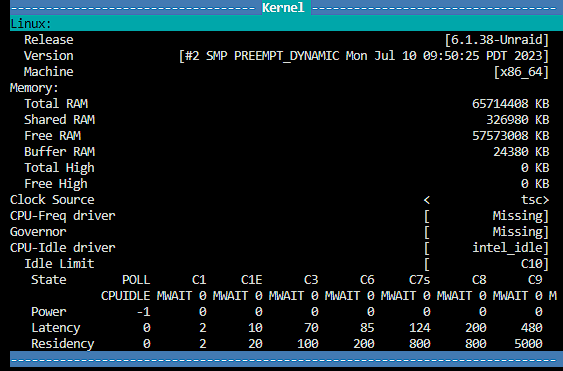This screenshot has height=371, width=563.
Task: Select the latency value 10 for C1E
Action: (255, 328)
